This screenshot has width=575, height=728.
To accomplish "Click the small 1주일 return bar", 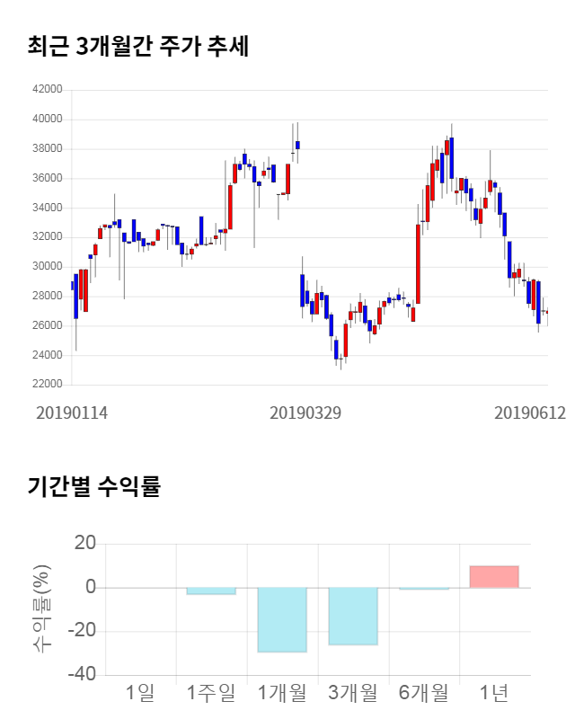I will pos(211,590).
